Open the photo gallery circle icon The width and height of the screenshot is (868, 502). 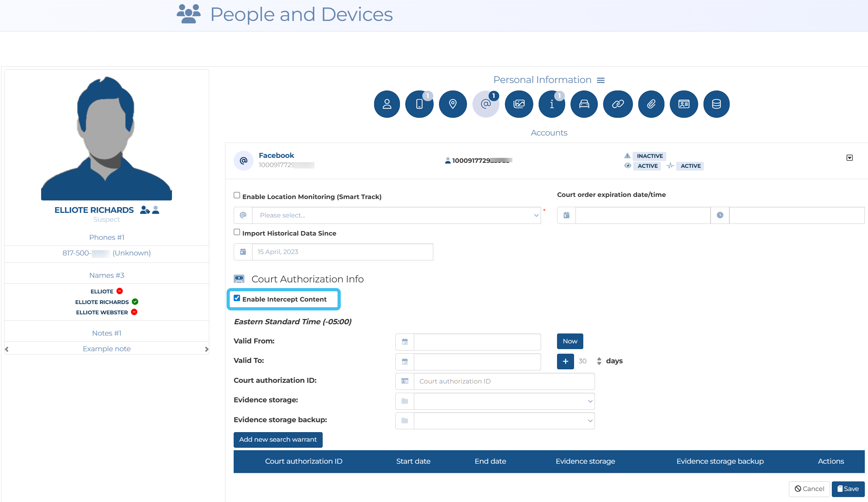pyautogui.click(x=519, y=104)
